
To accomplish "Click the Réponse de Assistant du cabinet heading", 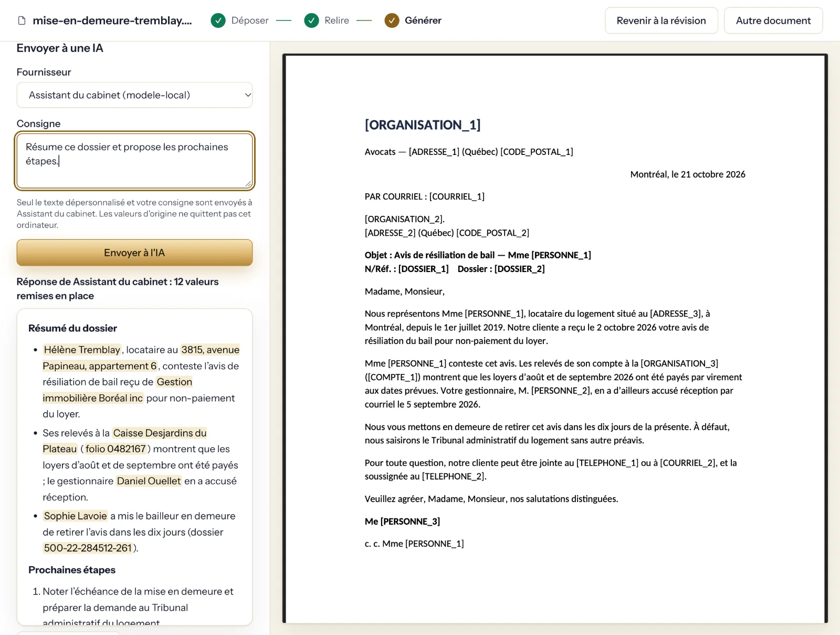I will (x=118, y=289).
